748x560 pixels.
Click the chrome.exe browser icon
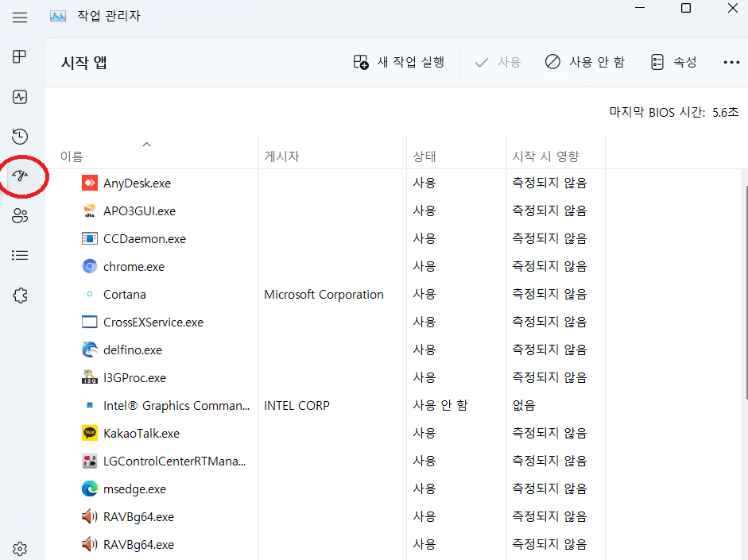tap(90, 266)
